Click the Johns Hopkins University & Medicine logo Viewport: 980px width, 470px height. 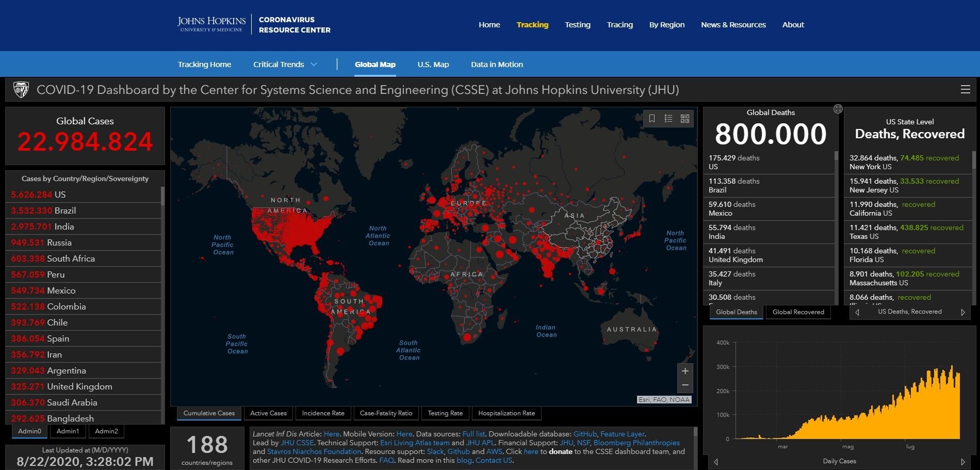click(x=211, y=24)
